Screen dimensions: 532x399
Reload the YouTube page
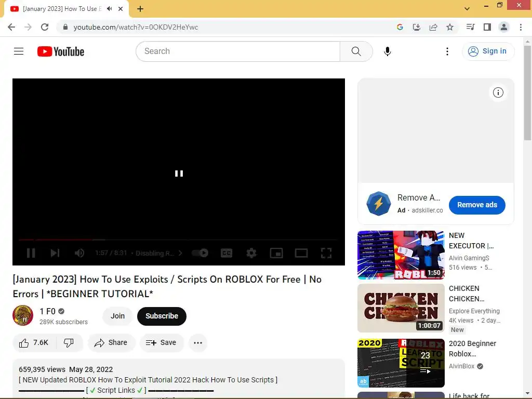(x=45, y=27)
